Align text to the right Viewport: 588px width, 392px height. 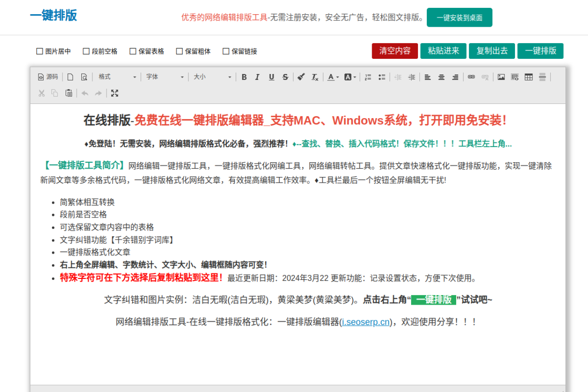point(455,77)
